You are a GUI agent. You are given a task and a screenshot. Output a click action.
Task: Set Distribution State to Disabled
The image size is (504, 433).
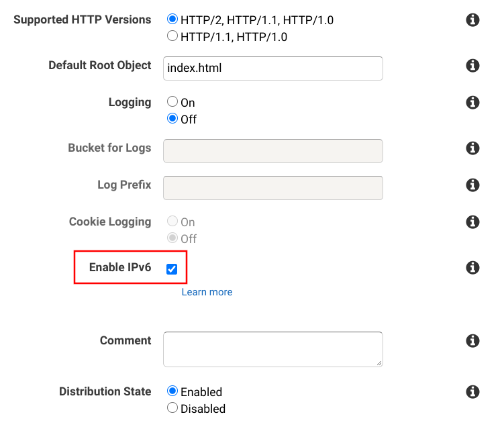[x=172, y=407]
